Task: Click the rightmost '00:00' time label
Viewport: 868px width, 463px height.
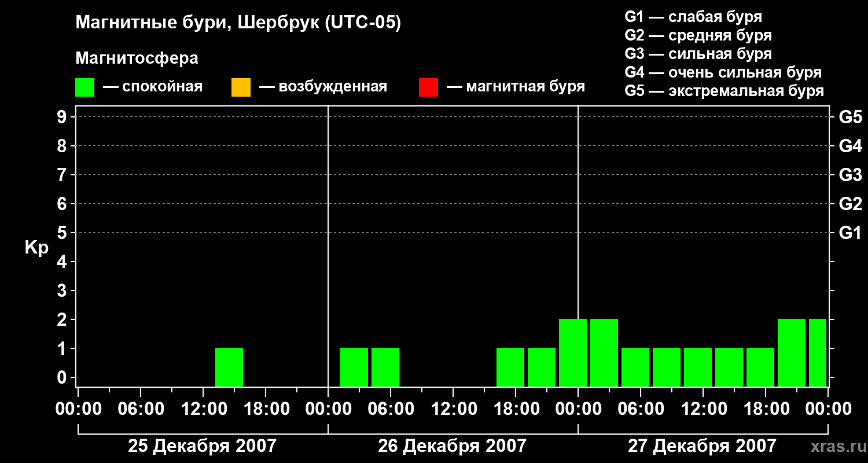Action: click(829, 409)
